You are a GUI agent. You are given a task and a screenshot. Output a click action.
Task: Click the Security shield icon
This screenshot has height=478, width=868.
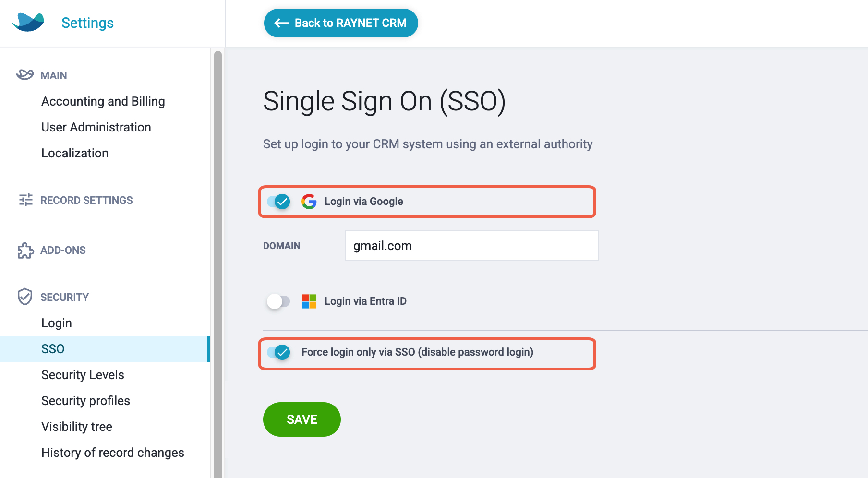tap(25, 297)
